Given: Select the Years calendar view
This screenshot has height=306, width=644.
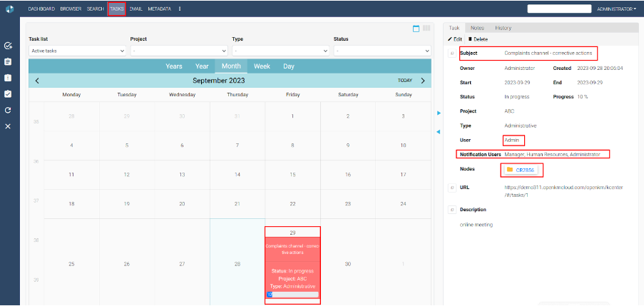Looking at the screenshot, I should 174,66.
